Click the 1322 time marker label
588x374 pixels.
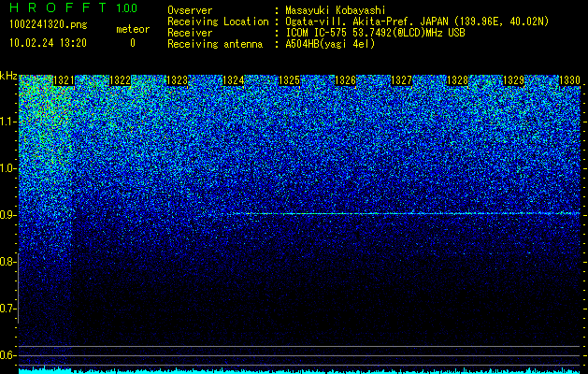120,80
